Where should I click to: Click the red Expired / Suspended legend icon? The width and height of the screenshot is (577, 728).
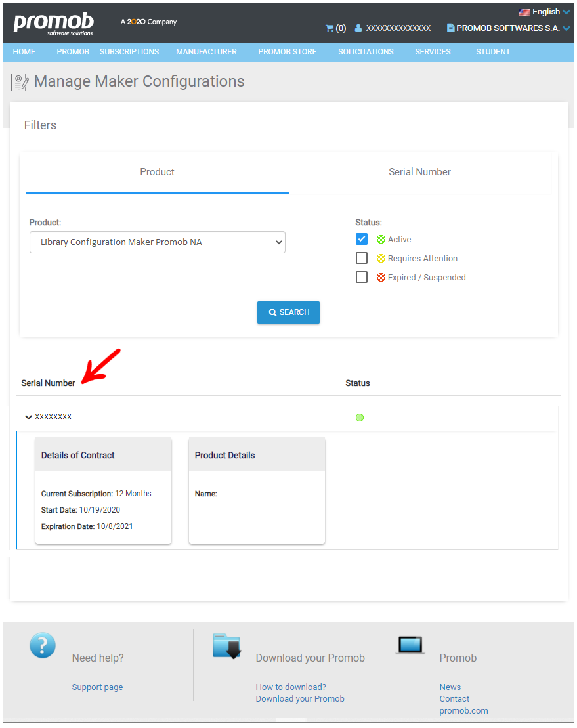click(381, 278)
